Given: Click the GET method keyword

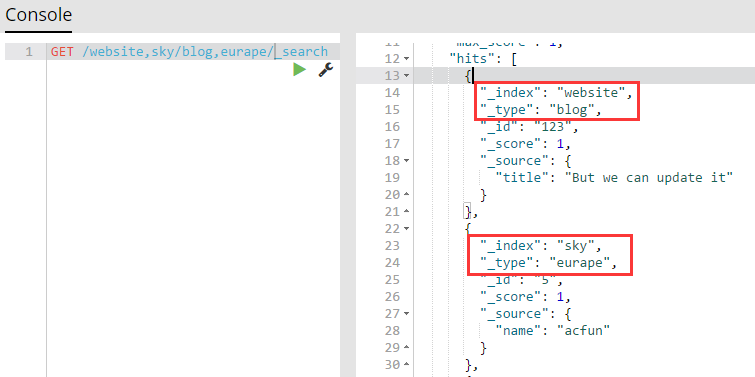Looking at the screenshot, I should point(62,52).
